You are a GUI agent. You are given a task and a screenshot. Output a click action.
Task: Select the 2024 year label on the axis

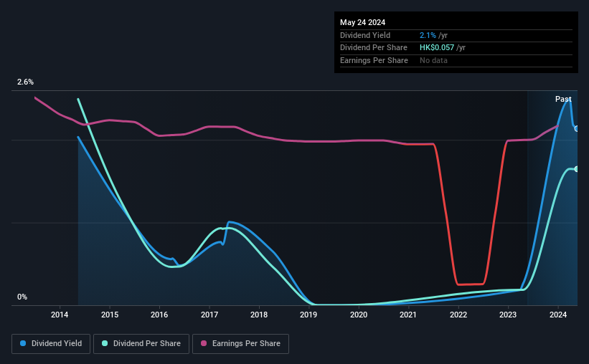559,315
